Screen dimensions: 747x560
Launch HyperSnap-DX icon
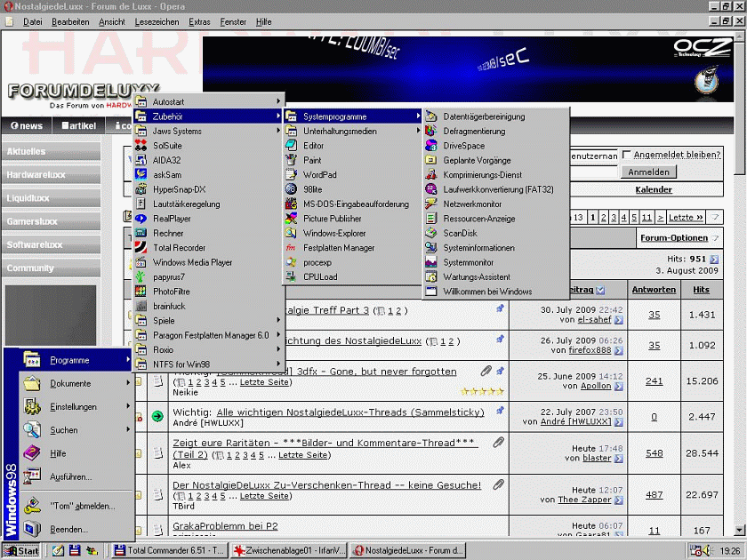141,189
